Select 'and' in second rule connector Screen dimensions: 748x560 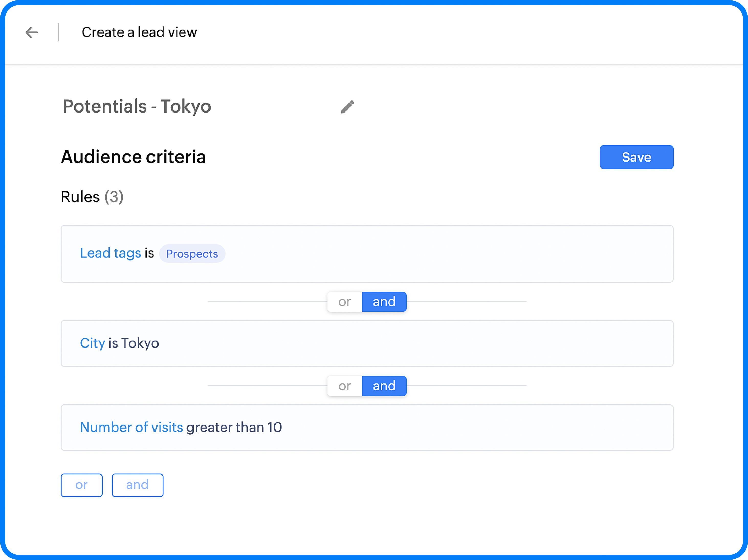[384, 386]
